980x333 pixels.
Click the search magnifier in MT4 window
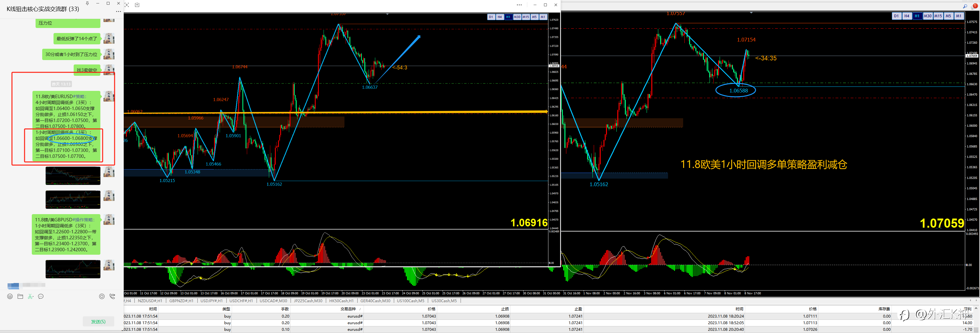tap(965, 6)
